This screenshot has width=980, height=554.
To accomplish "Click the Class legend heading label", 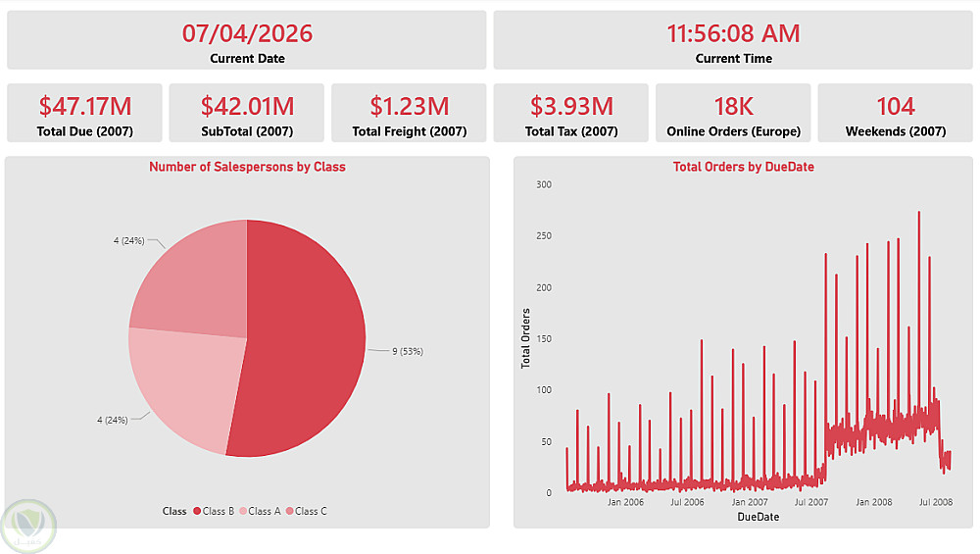I will tap(174, 512).
